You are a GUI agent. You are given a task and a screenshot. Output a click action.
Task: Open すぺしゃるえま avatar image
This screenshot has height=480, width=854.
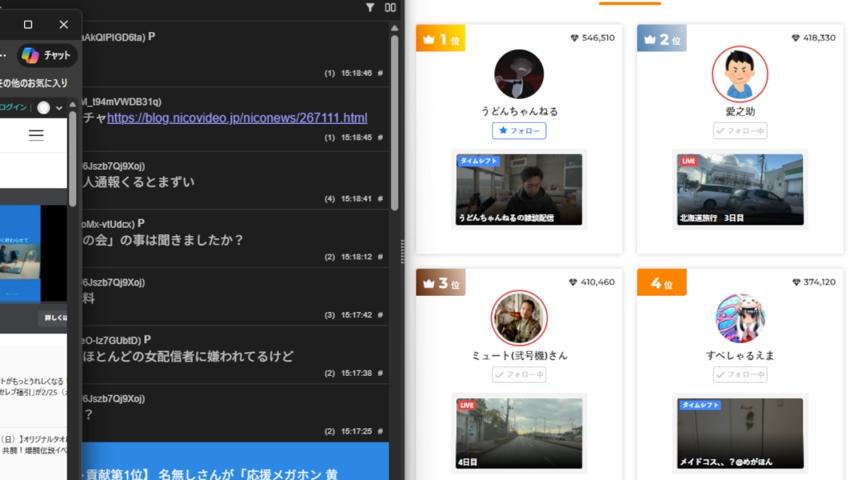[740, 318]
